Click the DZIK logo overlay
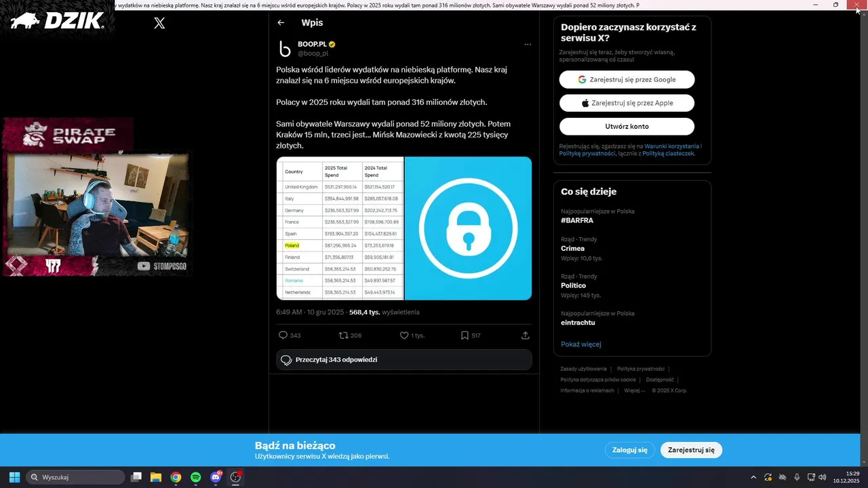 coord(58,21)
